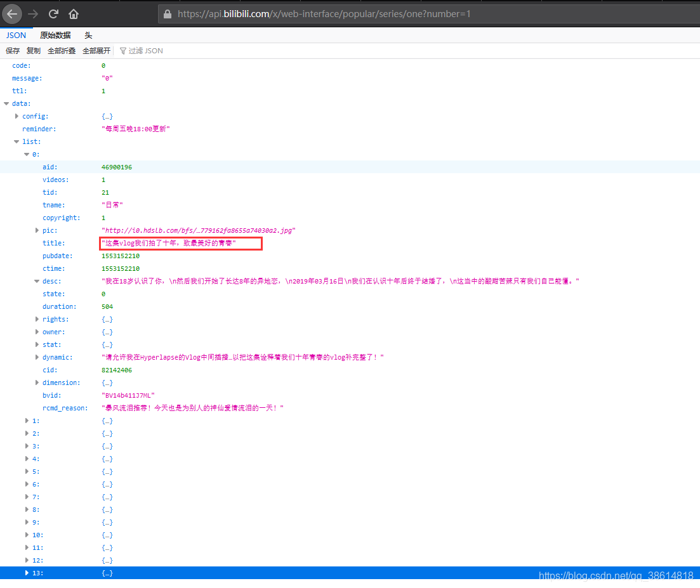Click the filter funnel icon
The height and width of the screenshot is (588, 700).
(122, 51)
